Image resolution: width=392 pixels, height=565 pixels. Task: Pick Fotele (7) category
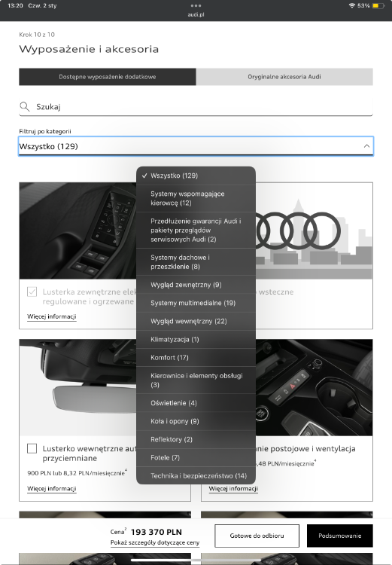[196, 457]
